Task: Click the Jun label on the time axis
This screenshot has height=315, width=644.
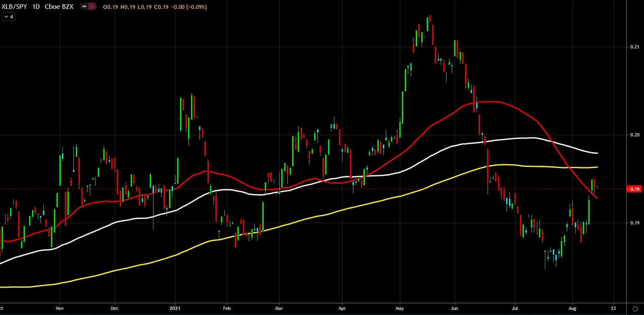Action: (454, 308)
